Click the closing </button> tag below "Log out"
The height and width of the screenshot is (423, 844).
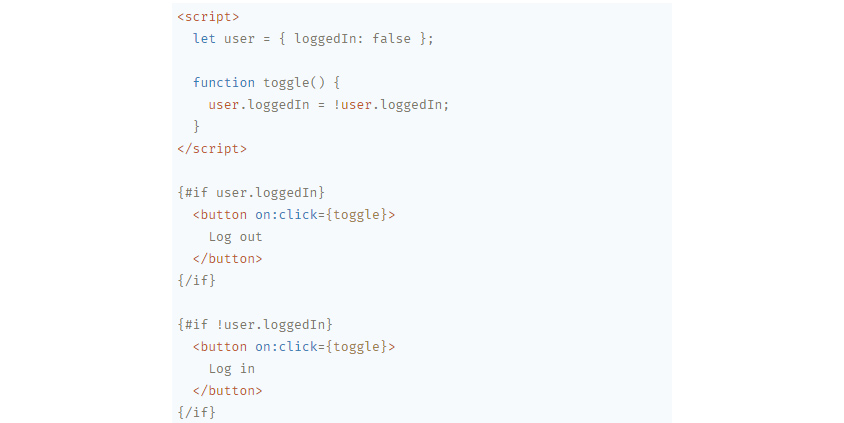click(228, 258)
